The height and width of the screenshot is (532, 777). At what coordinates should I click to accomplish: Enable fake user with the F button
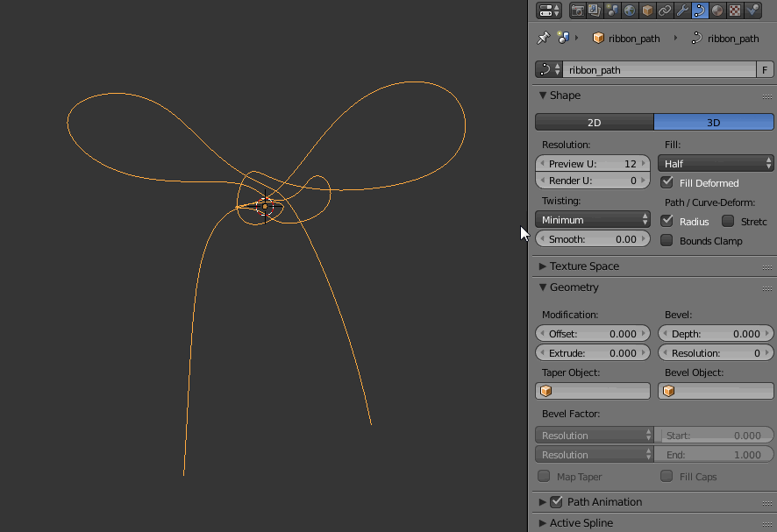point(765,69)
